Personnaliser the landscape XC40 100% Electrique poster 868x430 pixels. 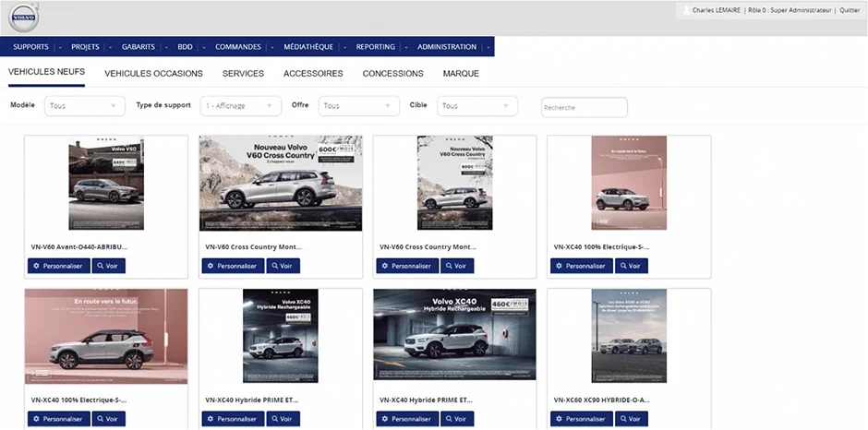coord(59,419)
